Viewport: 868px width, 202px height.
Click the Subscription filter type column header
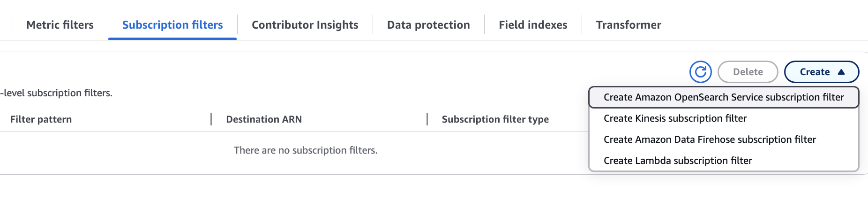coord(495,119)
